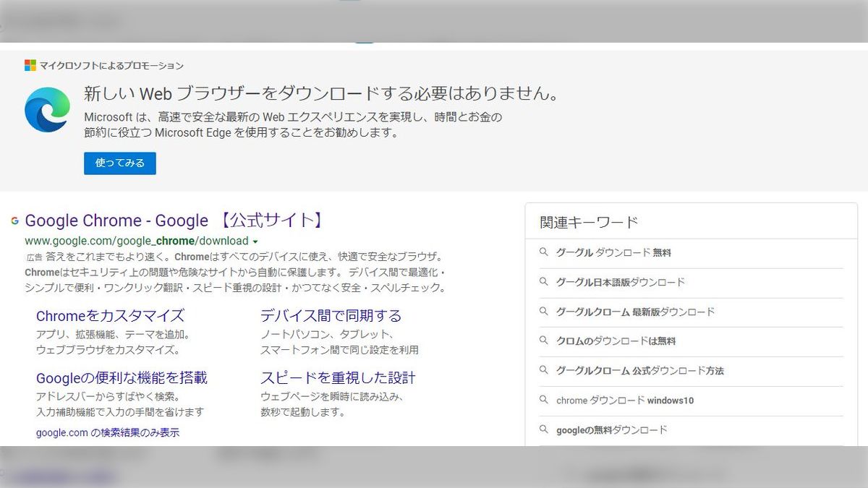The image size is (868, 488).
Task: Open the Chromeをカスタマイズ sitelink
Action: [110, 316]
